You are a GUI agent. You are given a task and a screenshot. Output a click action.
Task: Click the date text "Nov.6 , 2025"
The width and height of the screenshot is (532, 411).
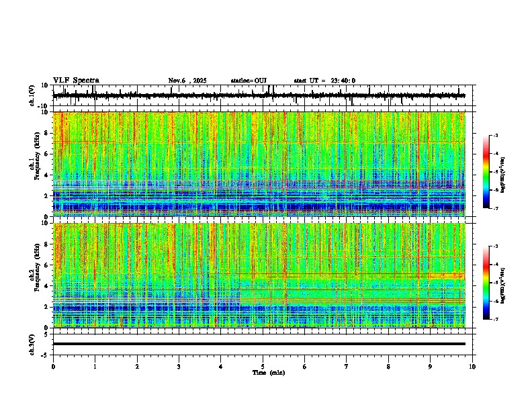[187, 81]
